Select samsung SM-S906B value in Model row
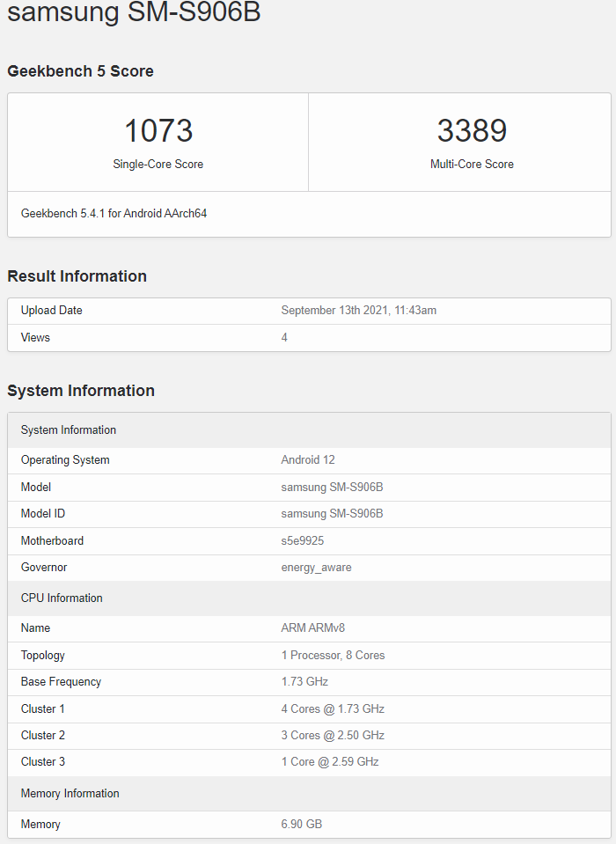616x844 pixels. tap(332, 488)
